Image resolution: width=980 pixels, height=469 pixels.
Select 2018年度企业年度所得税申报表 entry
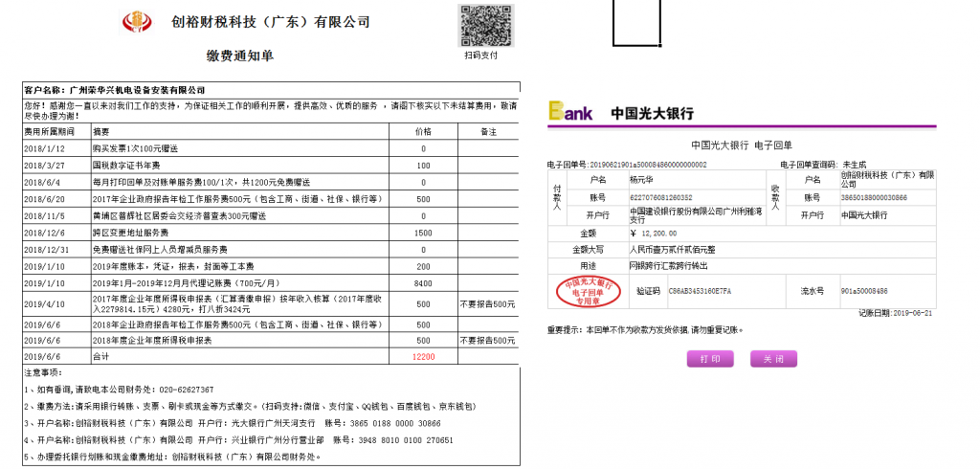(x=152, y=341)
